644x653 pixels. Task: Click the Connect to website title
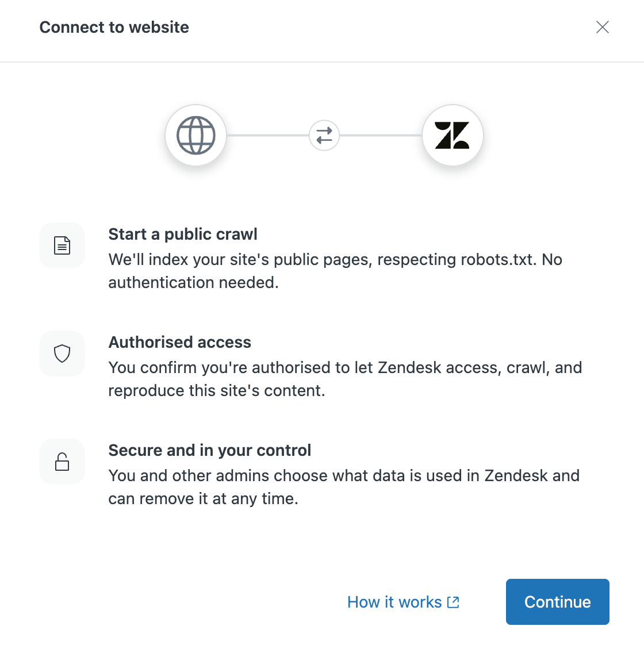[x=114, y=27]
